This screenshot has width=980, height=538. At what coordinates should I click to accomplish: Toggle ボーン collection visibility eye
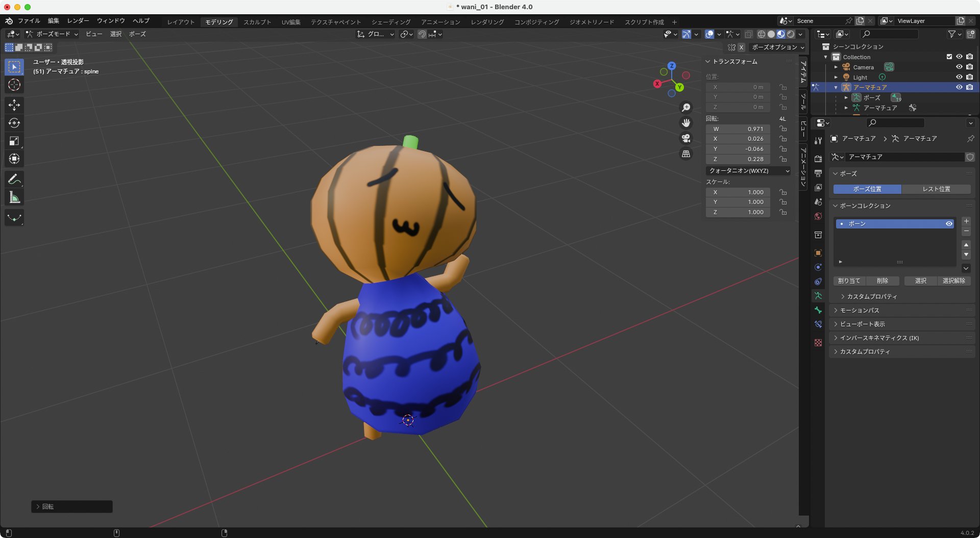coord(949,224)
